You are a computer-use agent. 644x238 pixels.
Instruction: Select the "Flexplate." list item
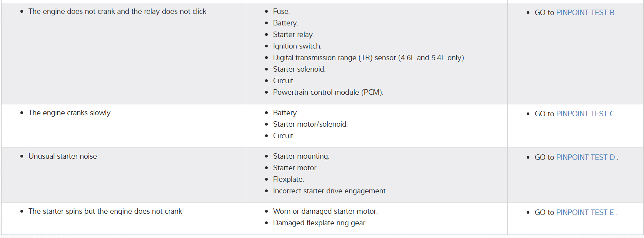[x=288, y=179]
